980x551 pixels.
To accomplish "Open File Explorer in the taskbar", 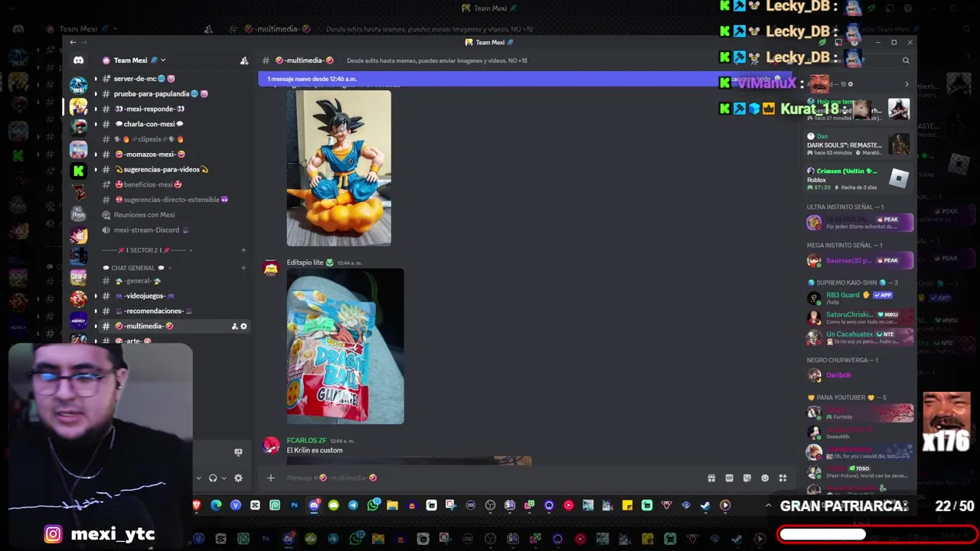I will (x=392, y=505).
